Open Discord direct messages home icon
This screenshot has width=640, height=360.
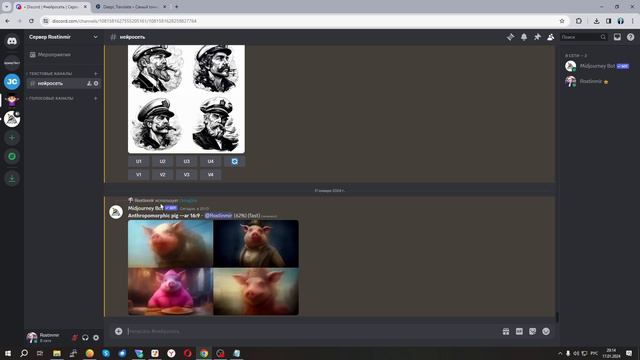click(12, 41)
